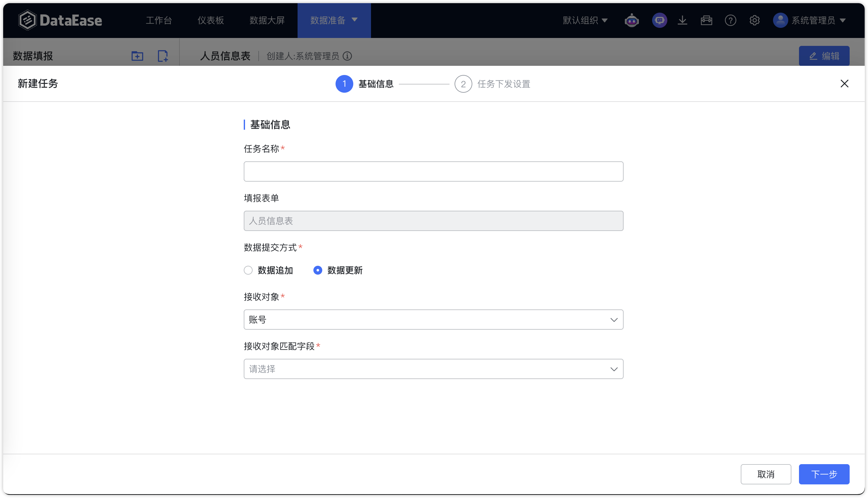The width and height of the screenshot is (868, 498).
Task: Click the disabled 填报表单 field
Action: point(433,221)
